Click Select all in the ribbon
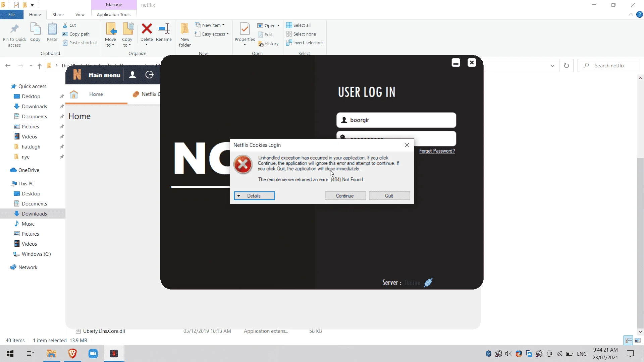This screenshot has height=362, width=644. [x=299, y=25]
